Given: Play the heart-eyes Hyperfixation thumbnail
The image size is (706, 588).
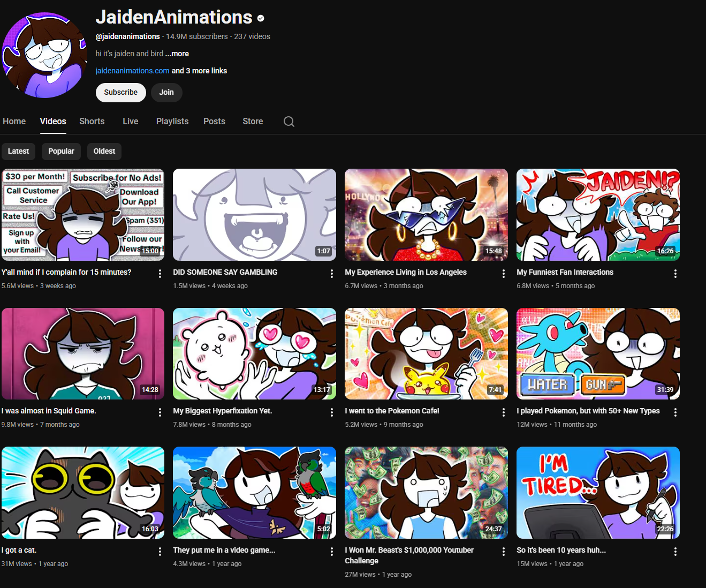Looking at the screenshot, I should [x=255, y=354].
